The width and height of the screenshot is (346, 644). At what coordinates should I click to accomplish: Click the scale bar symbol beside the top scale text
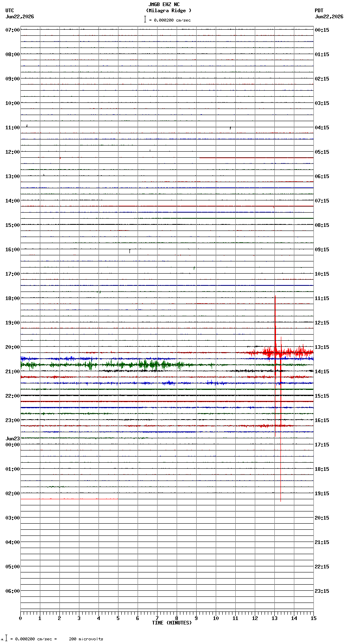145,19
